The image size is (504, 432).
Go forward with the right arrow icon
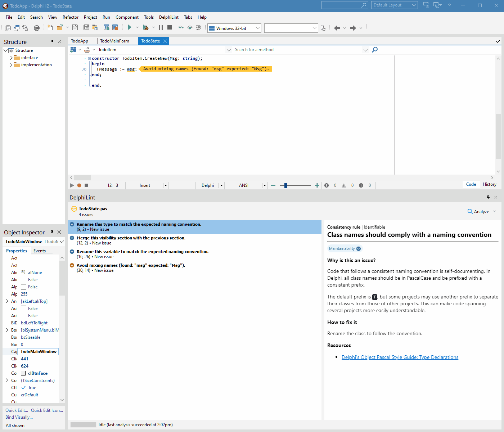[353, 28]
